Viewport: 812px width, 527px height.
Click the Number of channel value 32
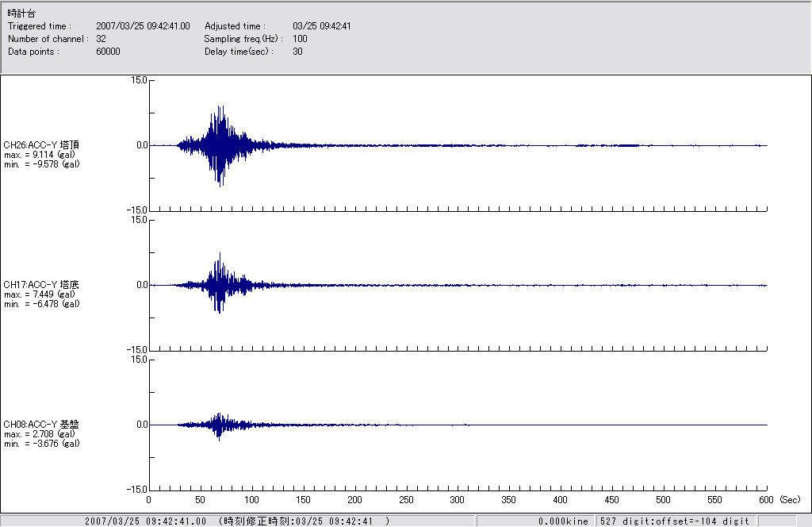point(101,39)
